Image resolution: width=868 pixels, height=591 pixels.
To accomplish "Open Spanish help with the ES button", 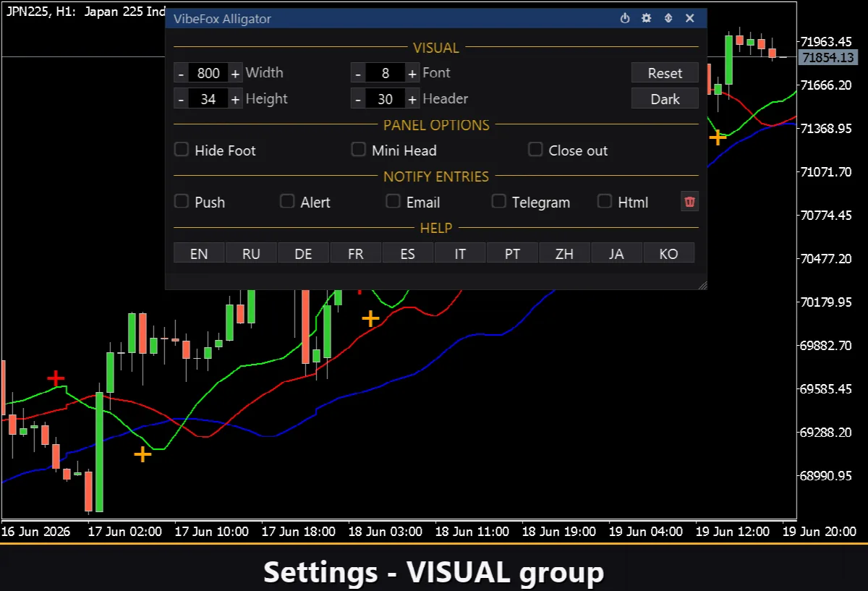I will click(x=408, y=254).
